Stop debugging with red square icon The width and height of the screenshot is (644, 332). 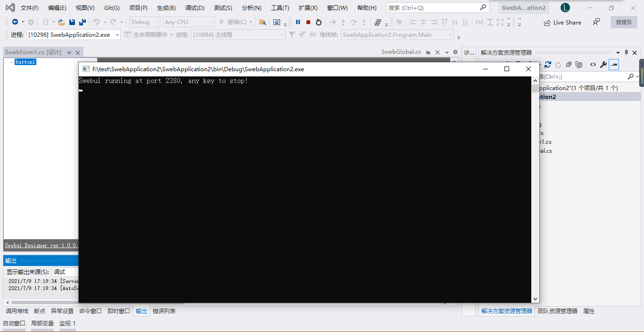308,22
